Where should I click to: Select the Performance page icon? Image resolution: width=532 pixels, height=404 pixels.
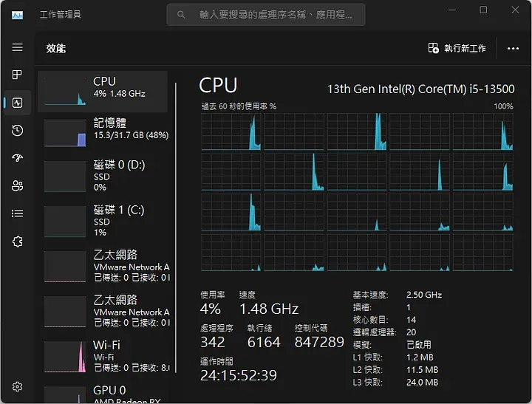pyautogui.click(x=17, y=103)
